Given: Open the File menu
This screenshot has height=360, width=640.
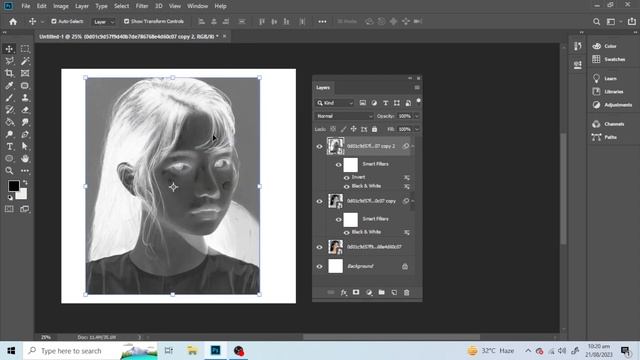Looking at the screenshot, I should [x=26, y=6].
